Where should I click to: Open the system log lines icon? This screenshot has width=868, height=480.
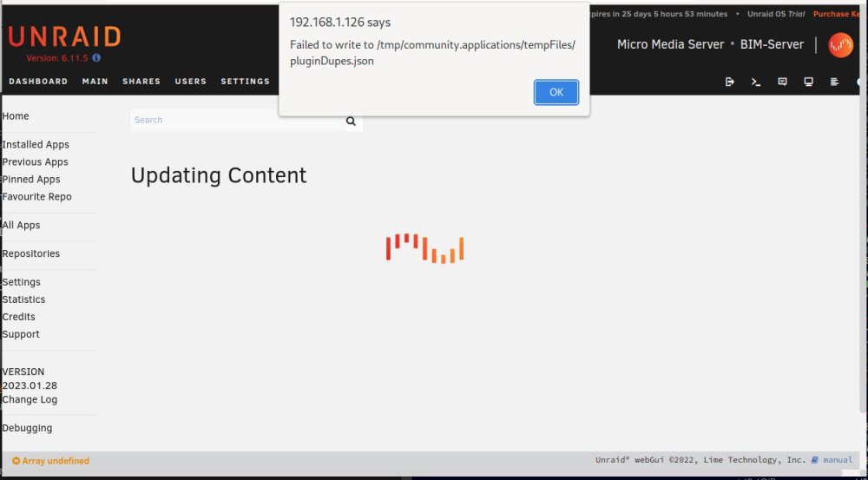pyautogui.click(x=835, y=82)
